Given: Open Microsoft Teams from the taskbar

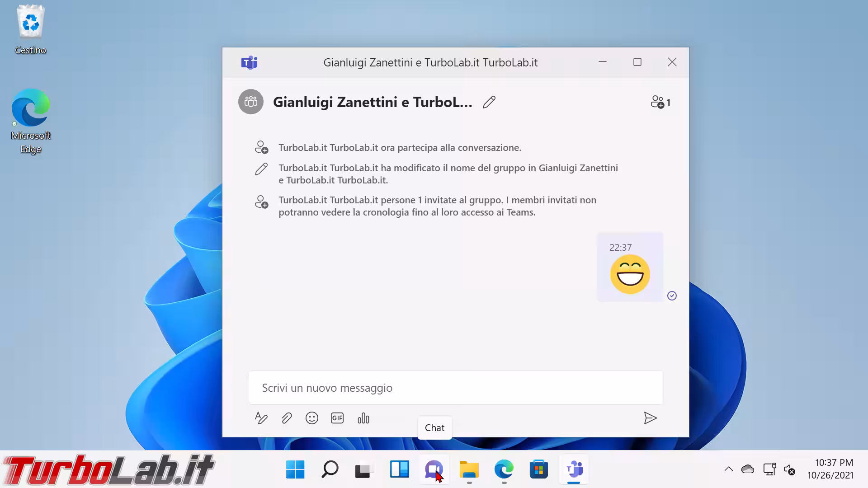Looking at the screenshot, I should tap(574, 469).
